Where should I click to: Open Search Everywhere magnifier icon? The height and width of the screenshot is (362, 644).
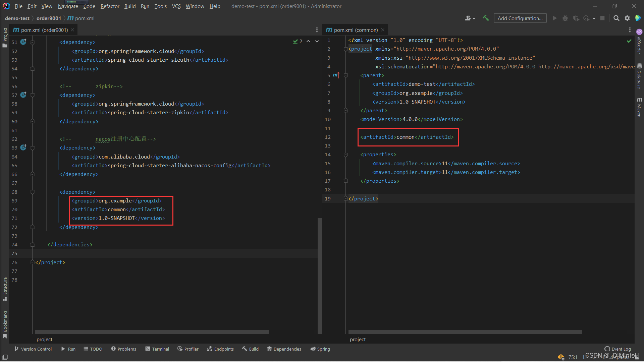[616, 18]
